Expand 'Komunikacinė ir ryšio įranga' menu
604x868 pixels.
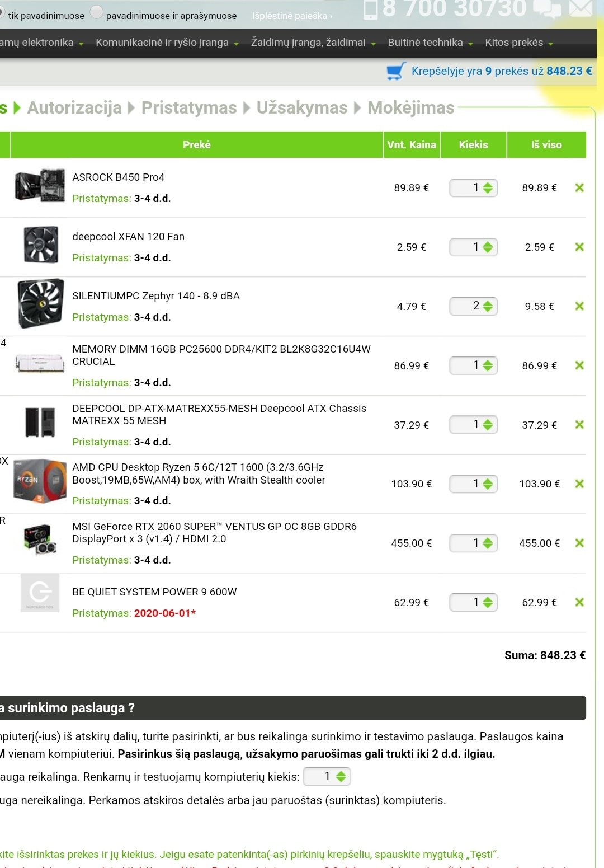click(167, 43)
